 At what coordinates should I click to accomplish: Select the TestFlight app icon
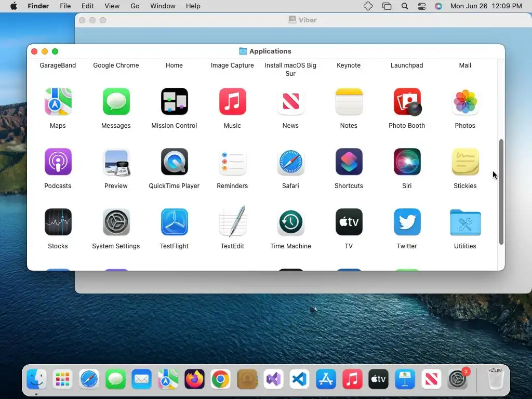175,222
